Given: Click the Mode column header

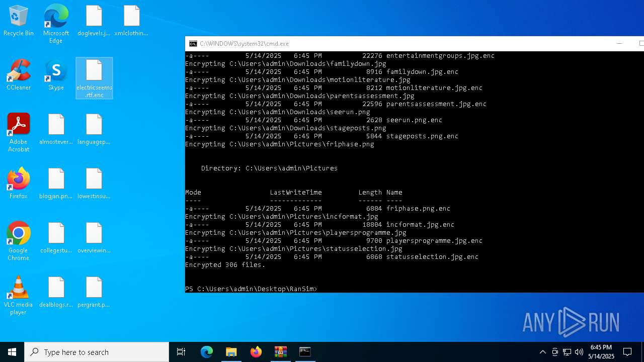Looking at the screenshot, I should click(193, 193).
